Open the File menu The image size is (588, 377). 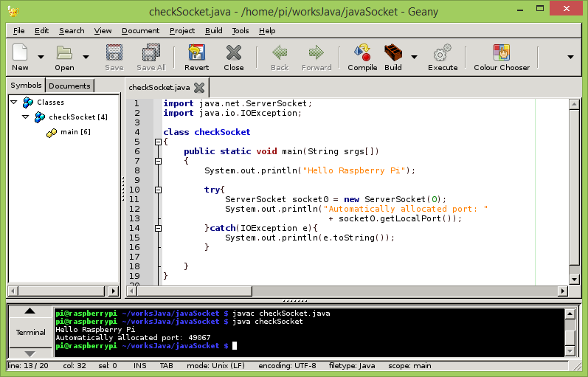[18, 31]
